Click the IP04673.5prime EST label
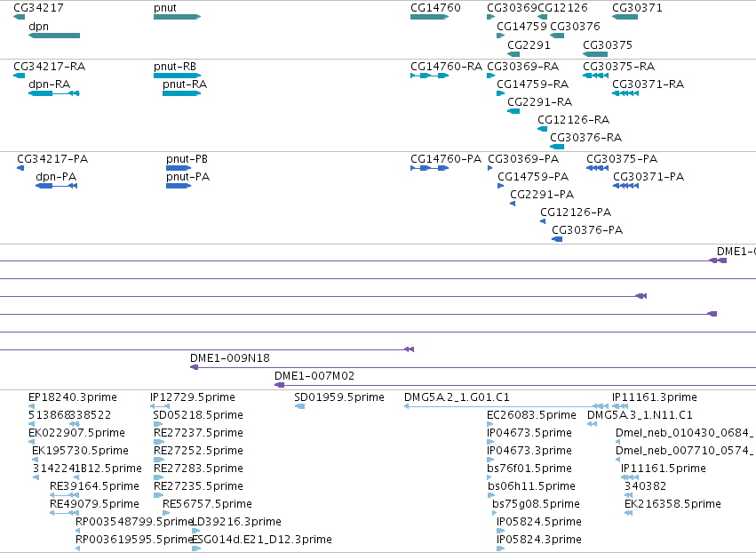The image size is (756, 553). [x=529, y=433]
